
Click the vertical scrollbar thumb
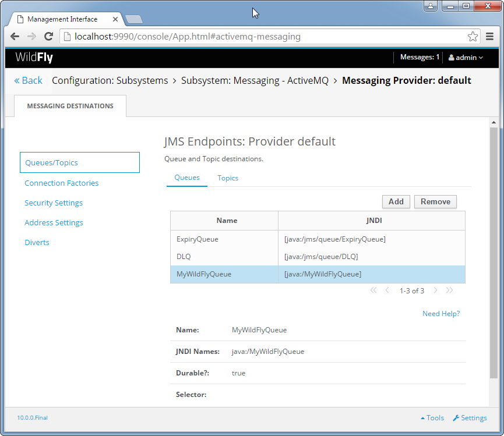tap(494, 253)
